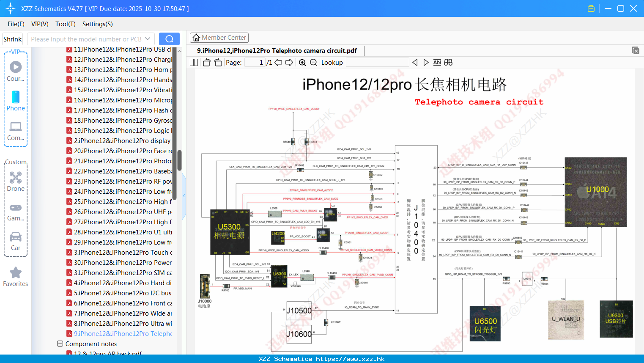Rotate the page clockwise

click(218, 63)
